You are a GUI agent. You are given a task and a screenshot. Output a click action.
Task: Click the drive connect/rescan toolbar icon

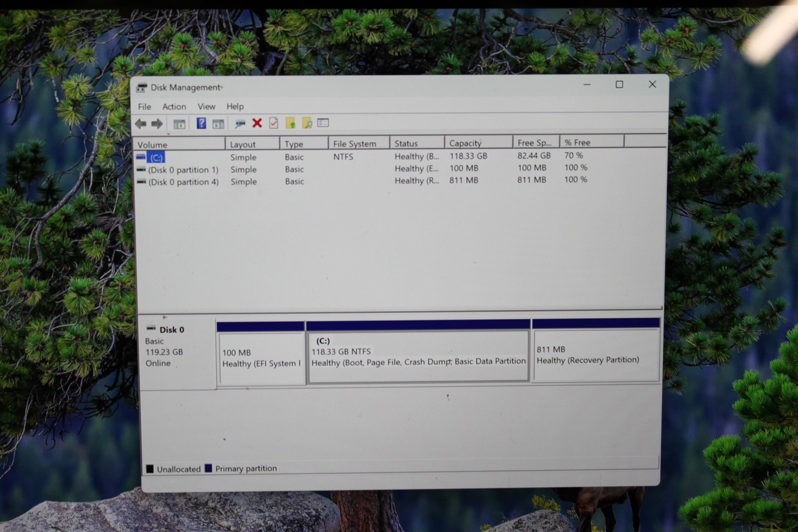click(240, 123)
